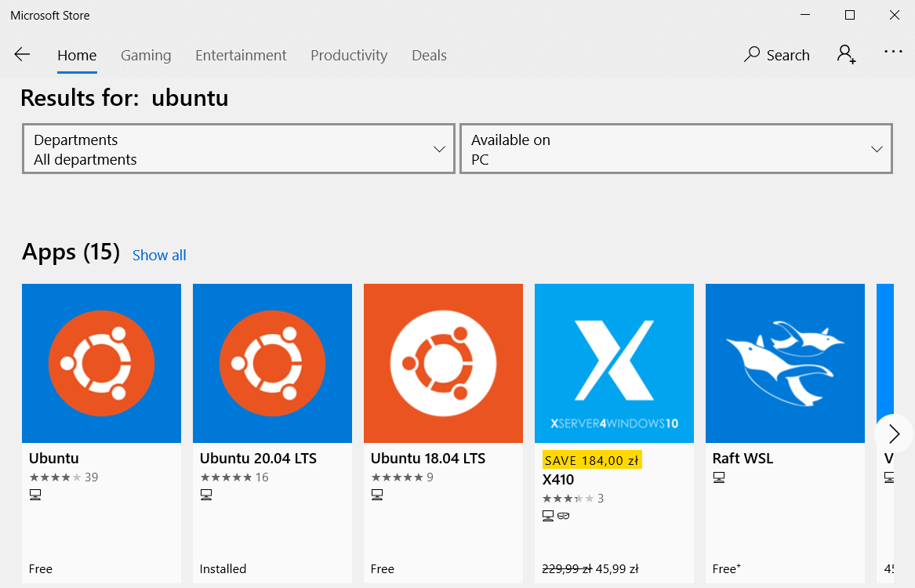
Task: Click the X410 app title
Action: coord(558,480)
